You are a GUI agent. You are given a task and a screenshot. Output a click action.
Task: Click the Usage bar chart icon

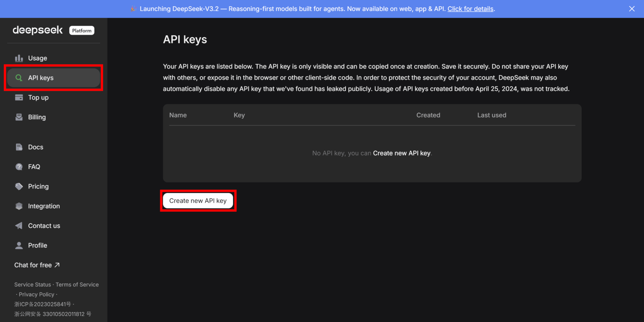19,58
